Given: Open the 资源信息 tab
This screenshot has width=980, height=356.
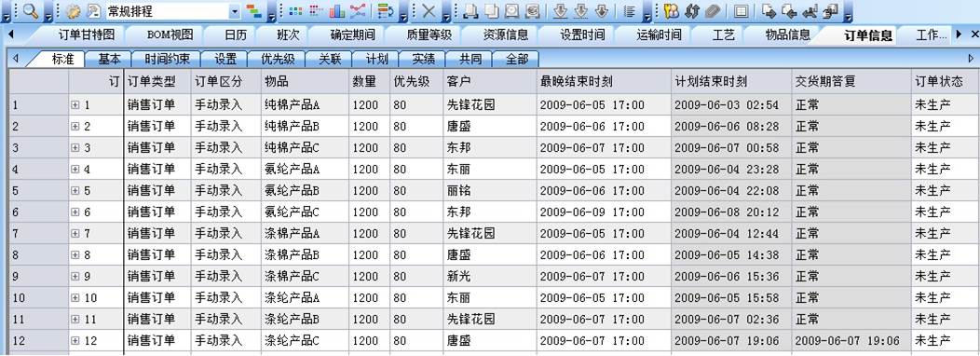Looking at the screenshot, I should click(x=506, y=35).
